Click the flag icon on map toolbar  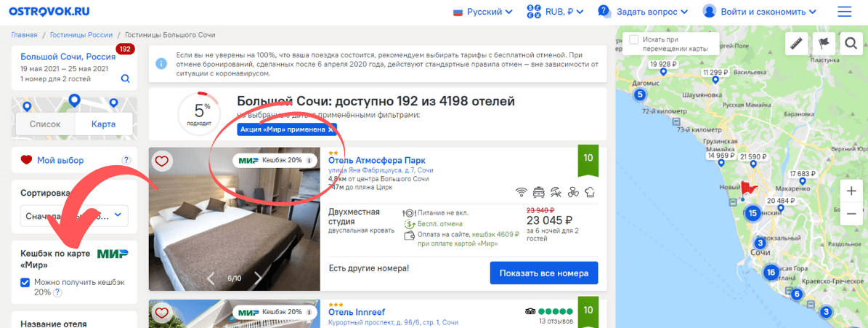click(x=824, y=44)
